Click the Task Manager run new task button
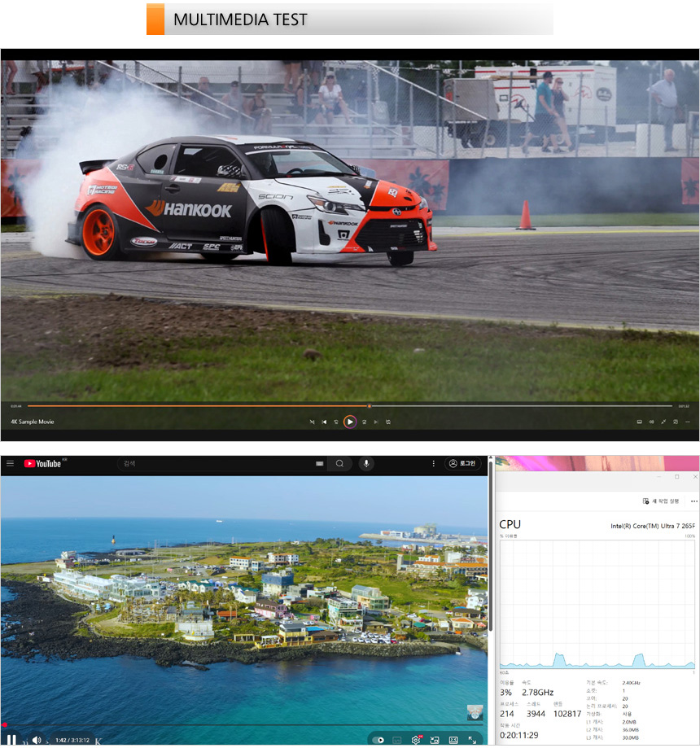 (x=659, y=501)
